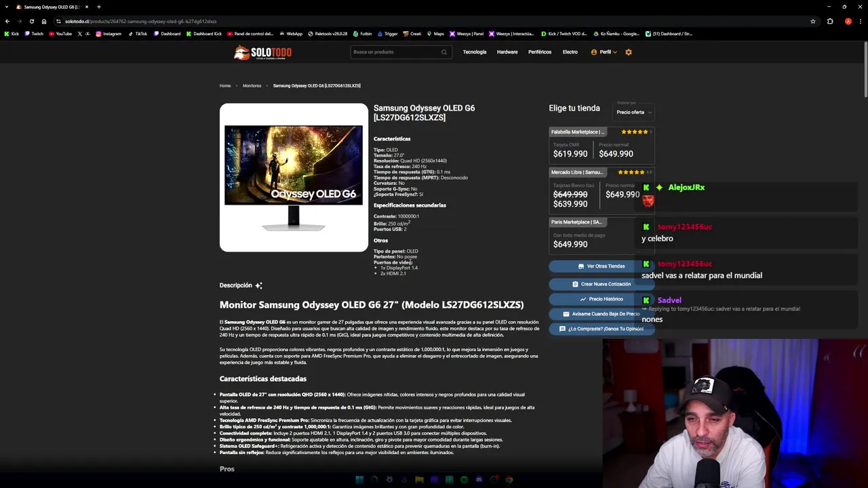Click the Crear Nueva Cotización button

[601, 284]
